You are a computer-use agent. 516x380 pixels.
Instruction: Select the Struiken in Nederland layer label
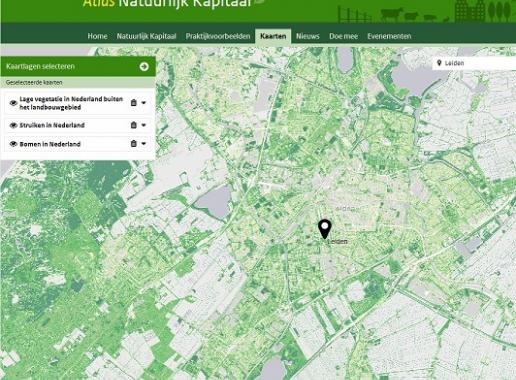(52, 125)
